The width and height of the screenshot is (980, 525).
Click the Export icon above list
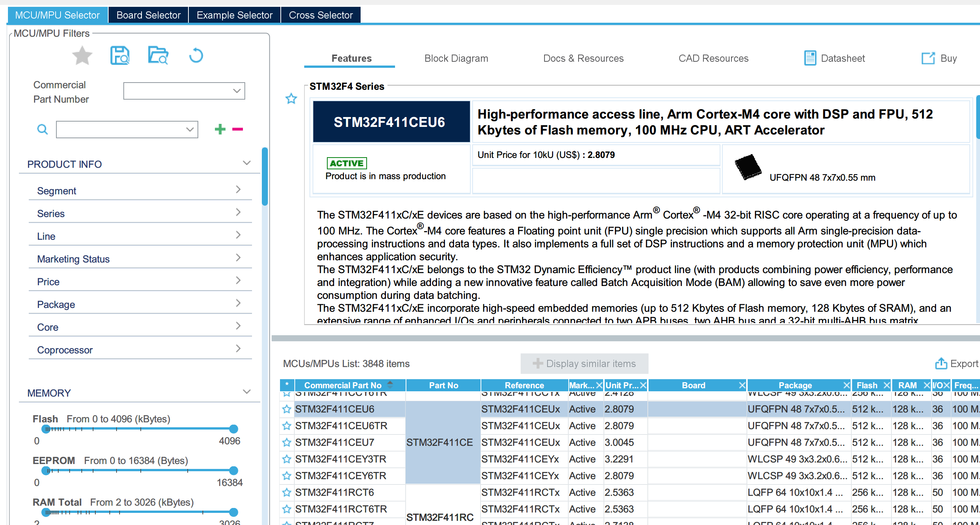point(941,364)
